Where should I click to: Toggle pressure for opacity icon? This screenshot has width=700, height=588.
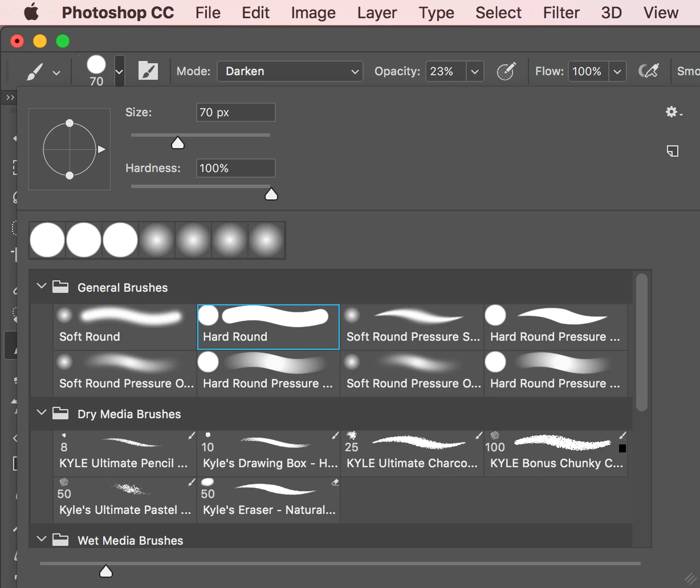(506, 71)
